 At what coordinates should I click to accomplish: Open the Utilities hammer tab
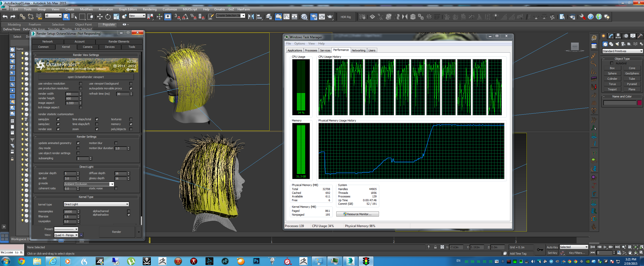pos(640,36)
